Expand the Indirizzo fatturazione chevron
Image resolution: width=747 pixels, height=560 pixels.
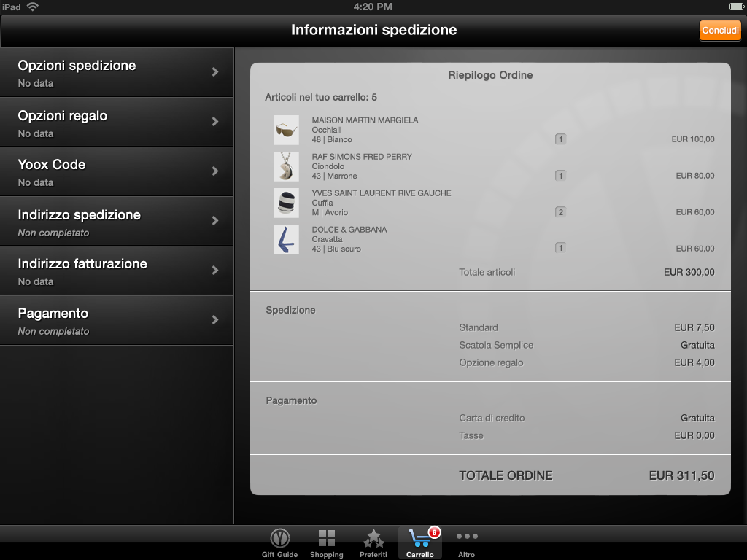coord(215,270)
